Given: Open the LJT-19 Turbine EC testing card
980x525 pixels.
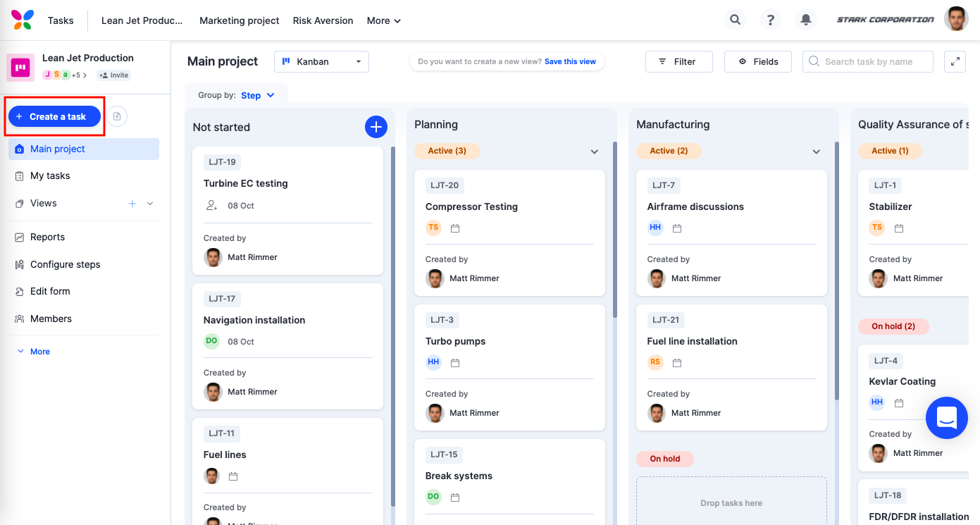Looking at the screenshot, I should [x=287, y=211].
